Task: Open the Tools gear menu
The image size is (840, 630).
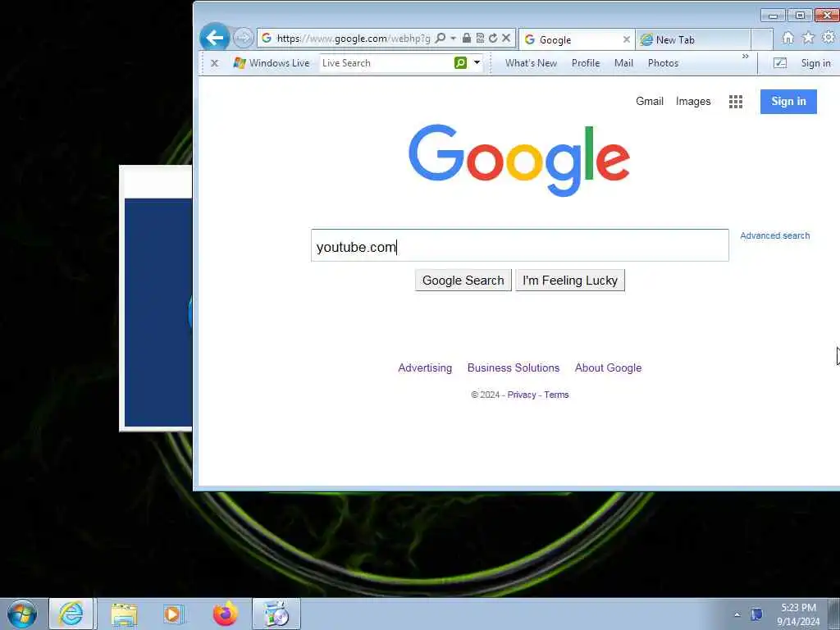Action: click(829, 38)
